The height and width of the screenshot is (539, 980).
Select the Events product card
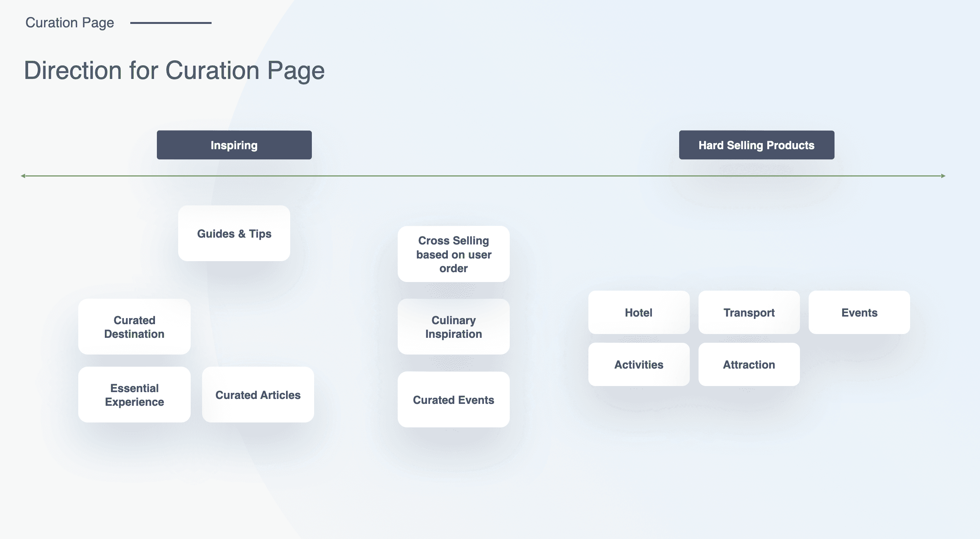pyautogui.click(x=859, y=312)
